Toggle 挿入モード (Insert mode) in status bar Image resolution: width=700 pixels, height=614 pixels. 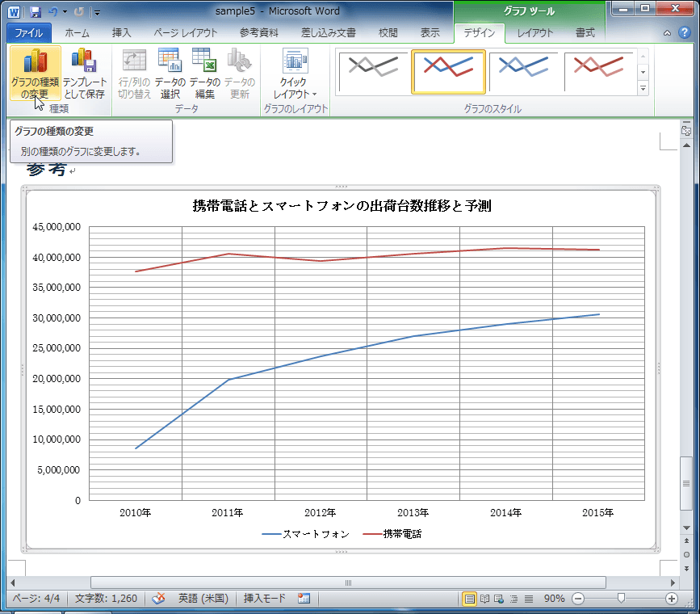click(x=264, y=599)
